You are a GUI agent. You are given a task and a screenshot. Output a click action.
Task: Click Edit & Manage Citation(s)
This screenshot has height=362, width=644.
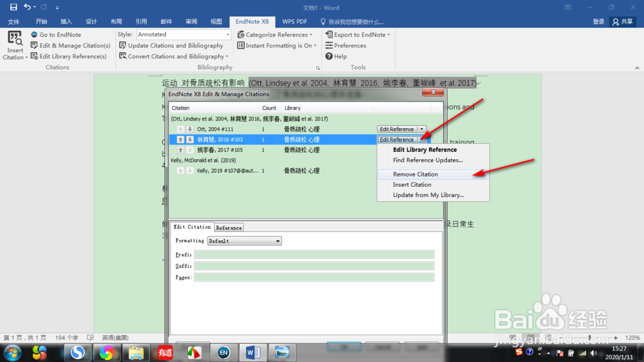click(x=71, y=46)
